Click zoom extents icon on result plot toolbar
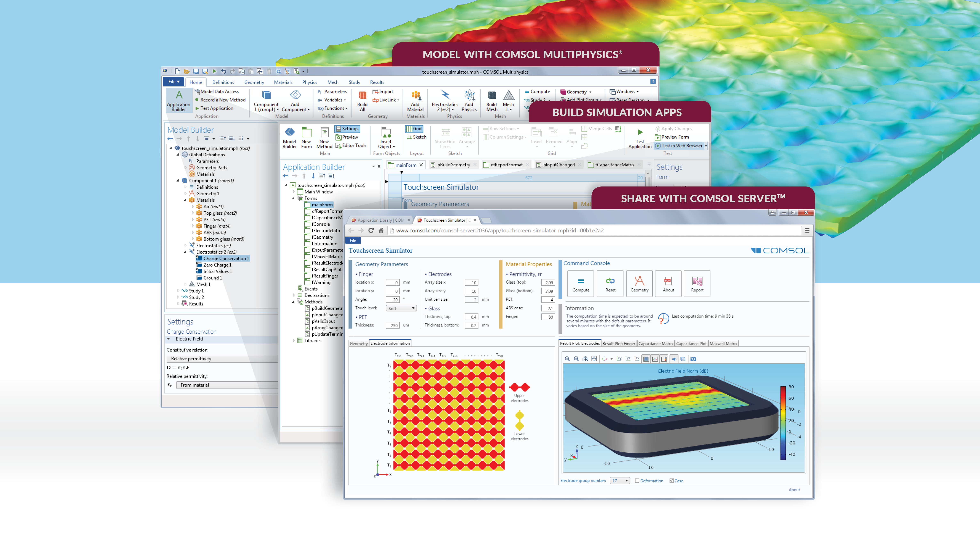This screenshot has height=554, width=980. [594, 359]
